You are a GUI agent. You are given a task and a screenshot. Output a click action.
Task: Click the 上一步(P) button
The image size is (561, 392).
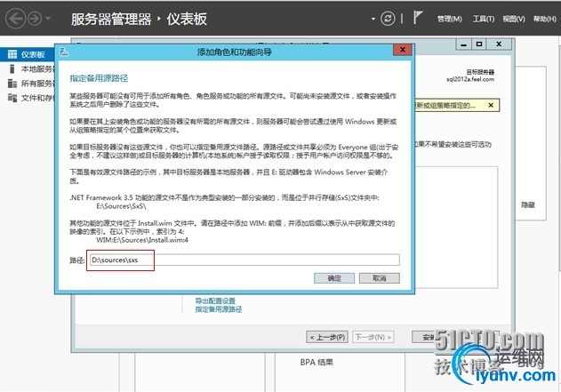327,337
